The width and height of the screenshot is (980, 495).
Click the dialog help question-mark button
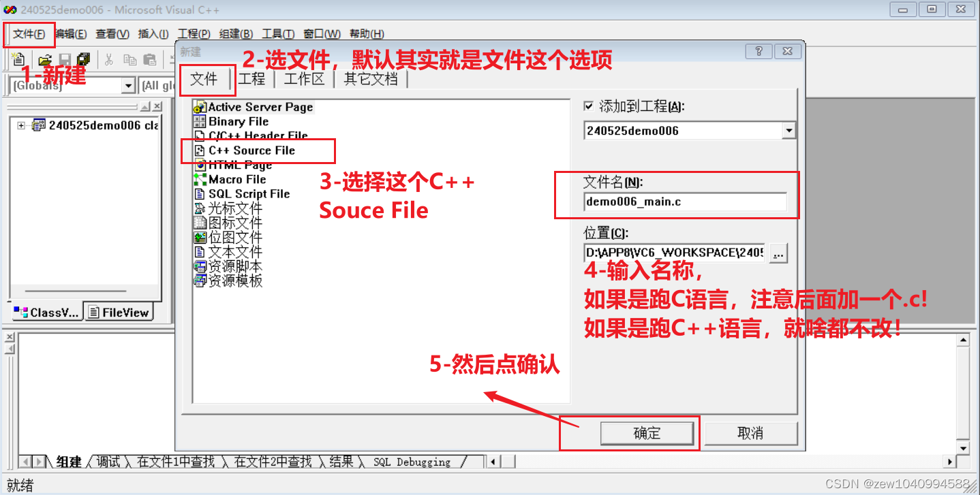point(759,51)
